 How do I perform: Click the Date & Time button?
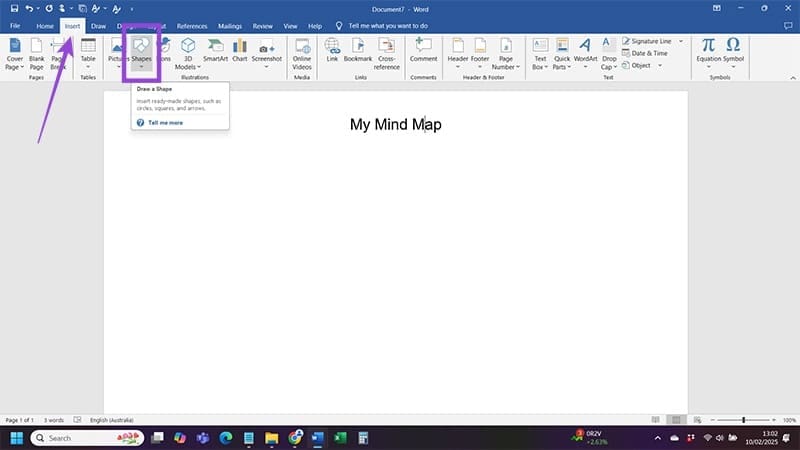pos(648,53)
